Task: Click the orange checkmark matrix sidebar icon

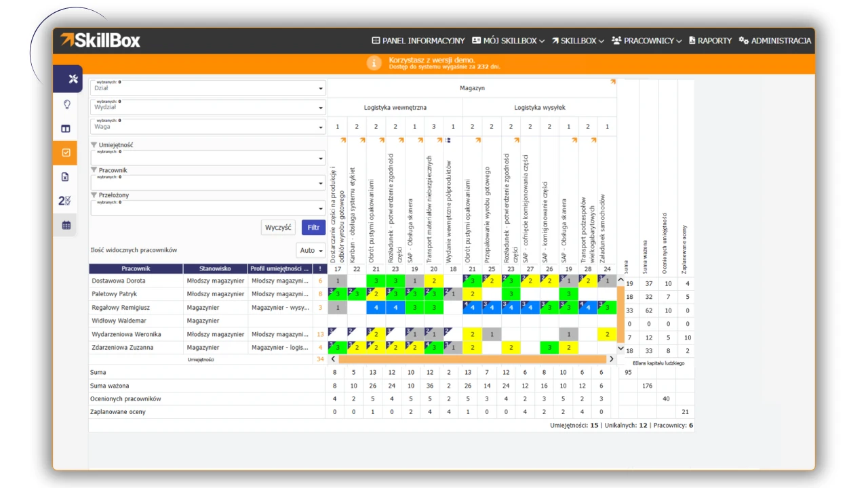Action: 66,152
